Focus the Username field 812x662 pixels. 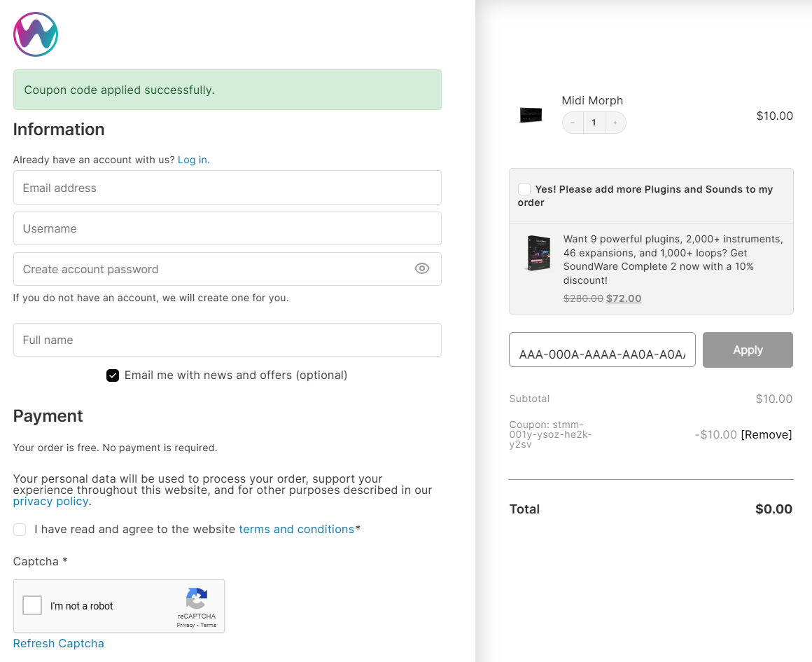(227, 228)
